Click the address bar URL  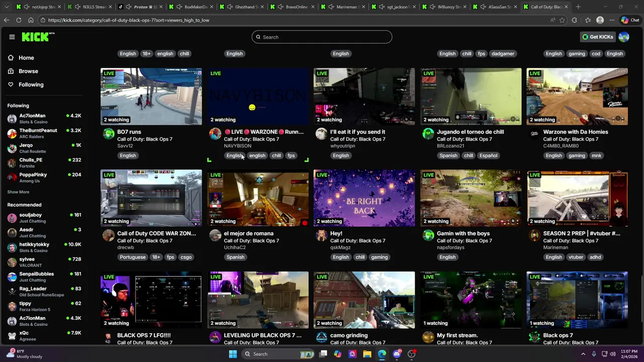click(129, 20)
